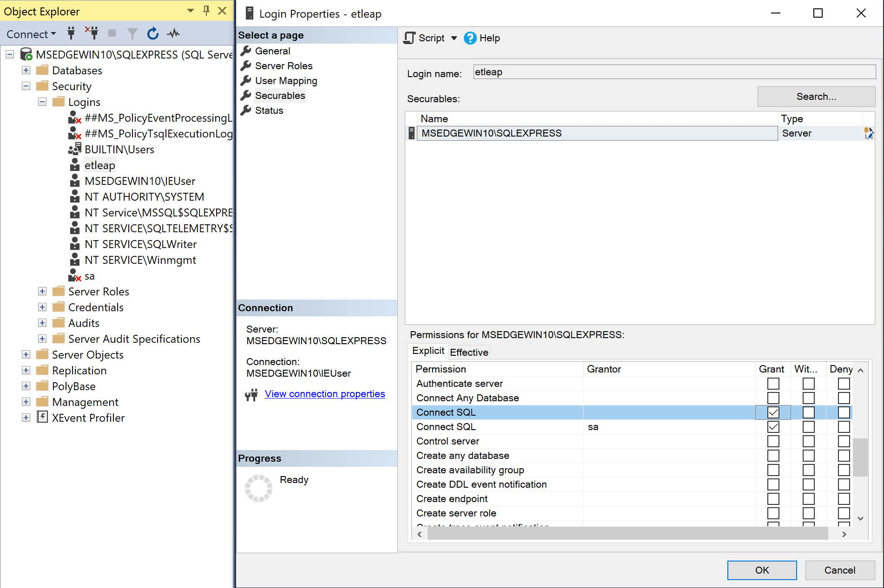Click the Search... button for securables
Image resolution: width=884 pixels, height=588 pixels.
816,96
